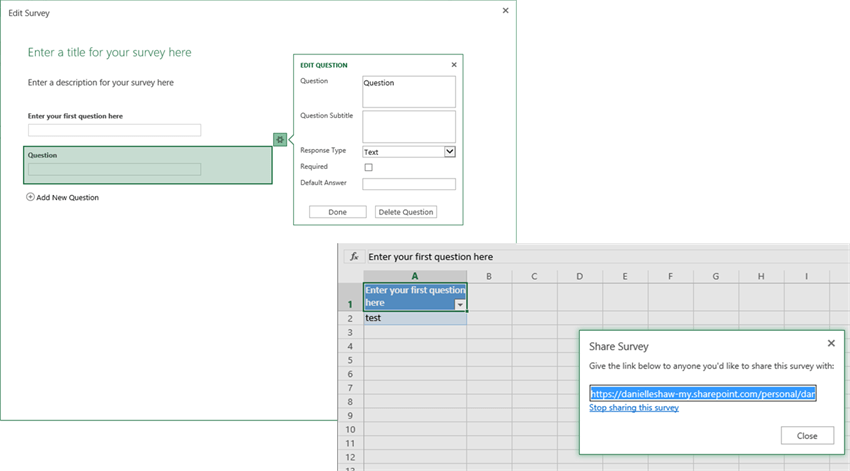
Task: Click the plus icon for Add New Question
Action: 31,198
